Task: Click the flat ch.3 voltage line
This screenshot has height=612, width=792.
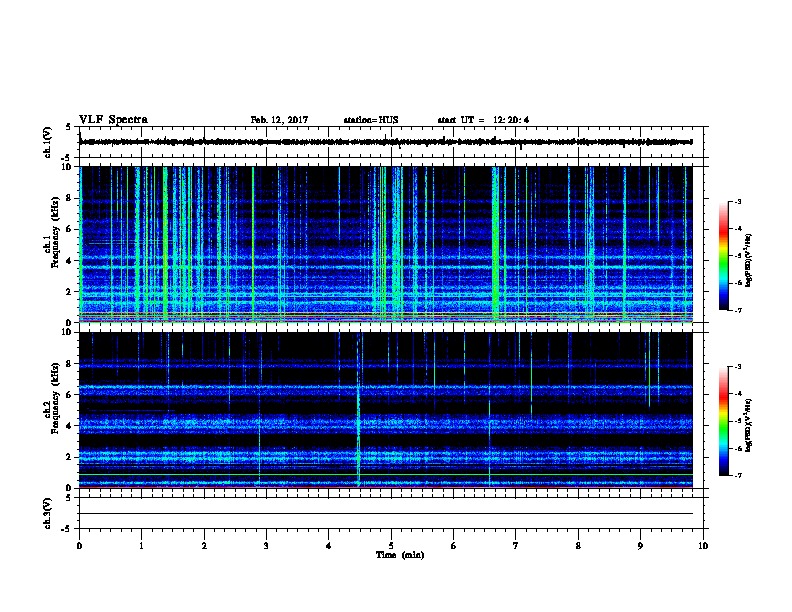Action: point(386,514)
